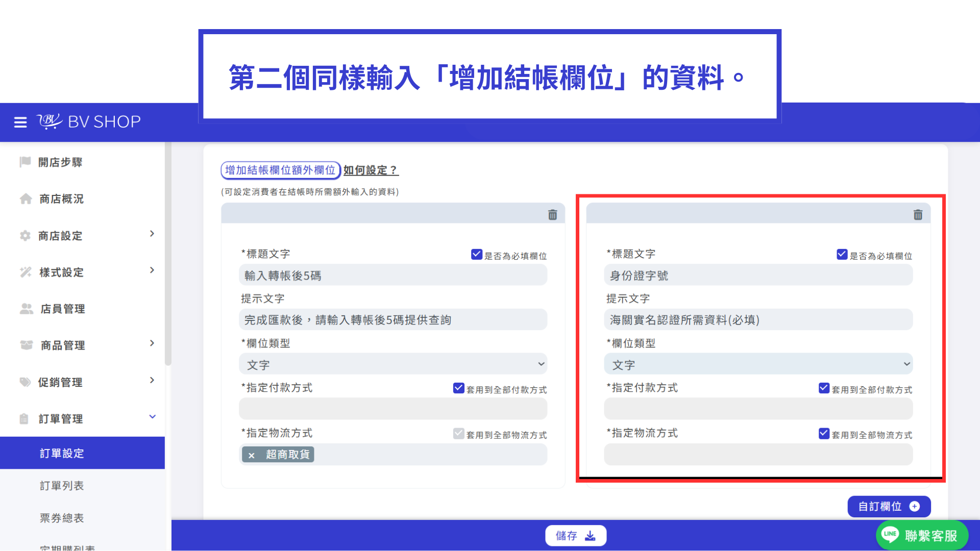Open 如何設定？ help link
This screenshot has height=551, width=980.
[371, 170]
